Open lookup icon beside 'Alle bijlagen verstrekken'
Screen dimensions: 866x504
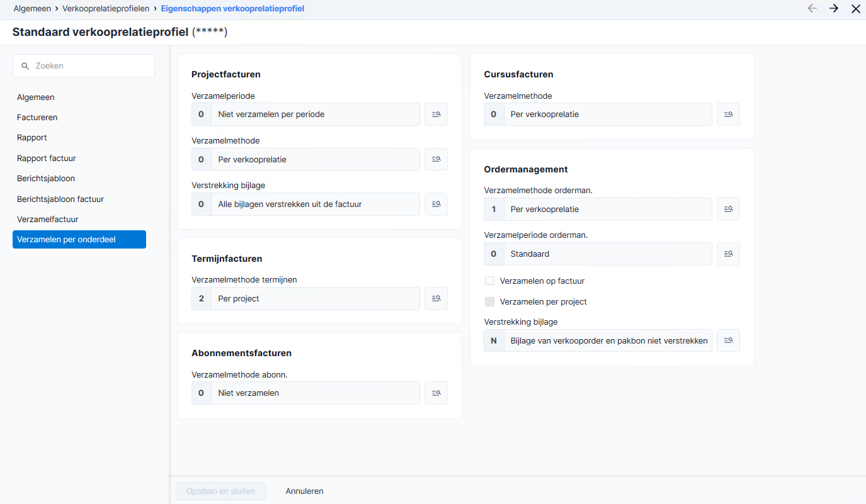tap(436, 204)
